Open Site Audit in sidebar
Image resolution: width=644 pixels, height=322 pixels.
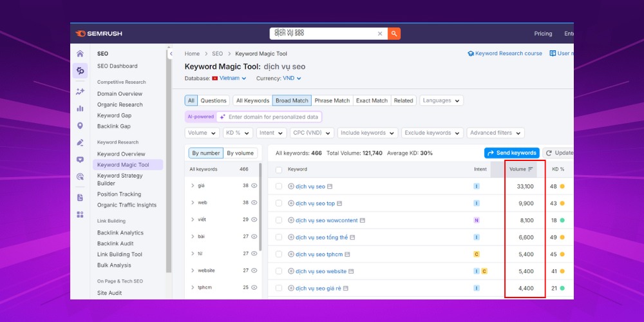tap(109, 293)
